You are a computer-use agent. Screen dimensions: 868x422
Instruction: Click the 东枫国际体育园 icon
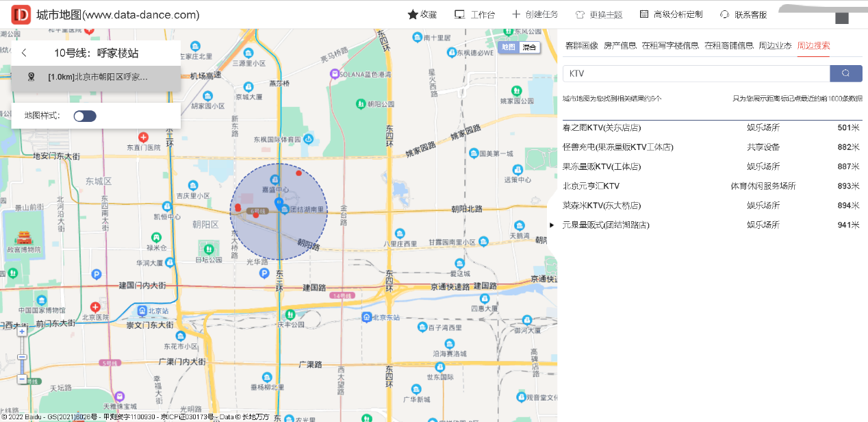coord(309,139)
